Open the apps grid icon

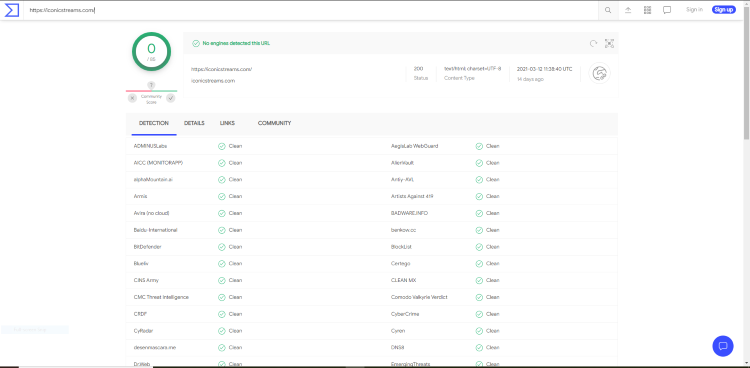click(x=647, y=10)
